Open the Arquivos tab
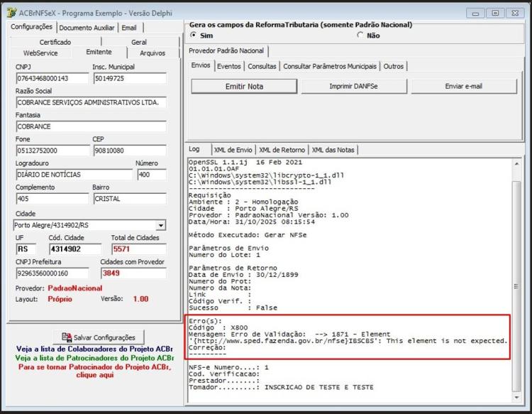 153,53
